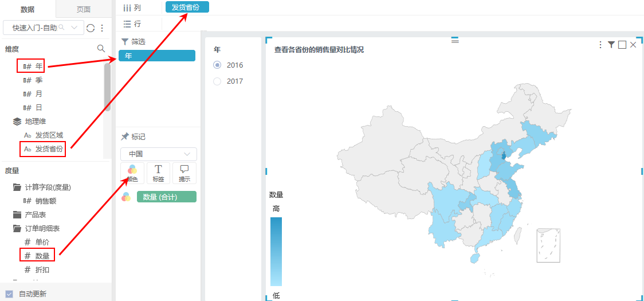
Task: Click the refresh dataset icon
Action: (x=91, y=28)
